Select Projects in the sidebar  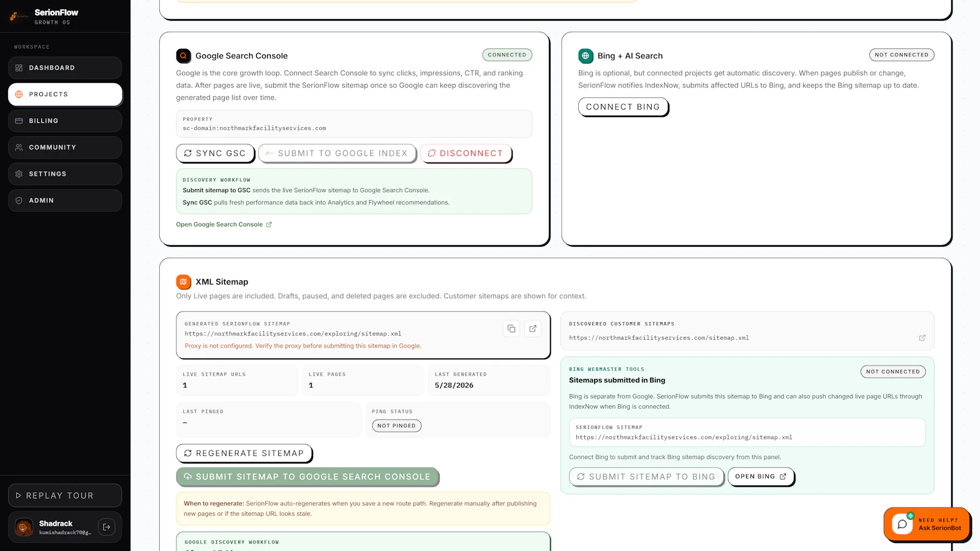click(65, 94)
